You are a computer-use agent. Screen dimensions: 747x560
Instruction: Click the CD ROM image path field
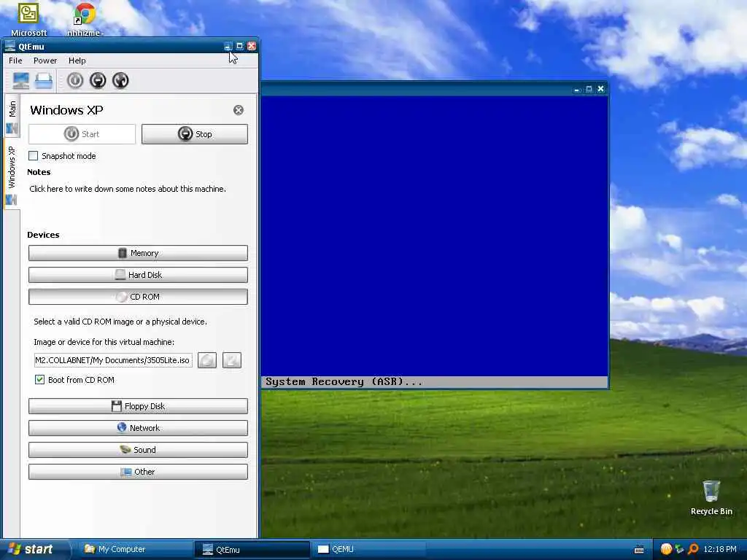113,360
